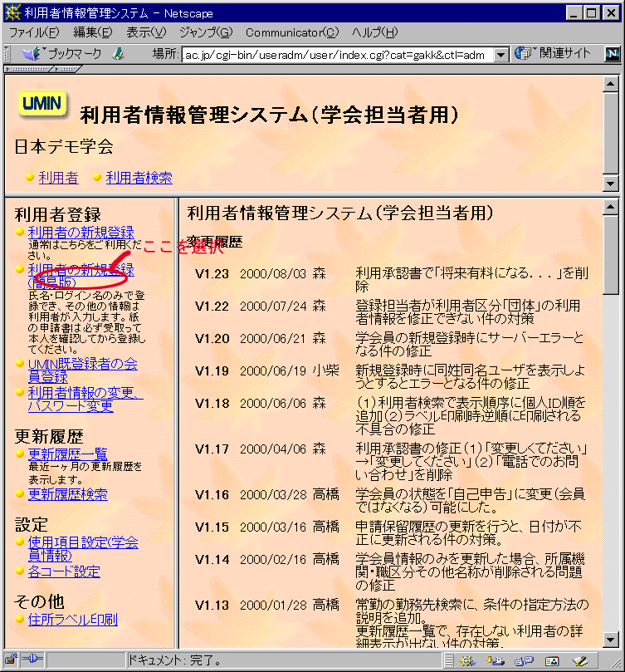Follow the 住所ラベル印刷 link
This screenshot has height=672, width=625.
[x=73, y=620]
